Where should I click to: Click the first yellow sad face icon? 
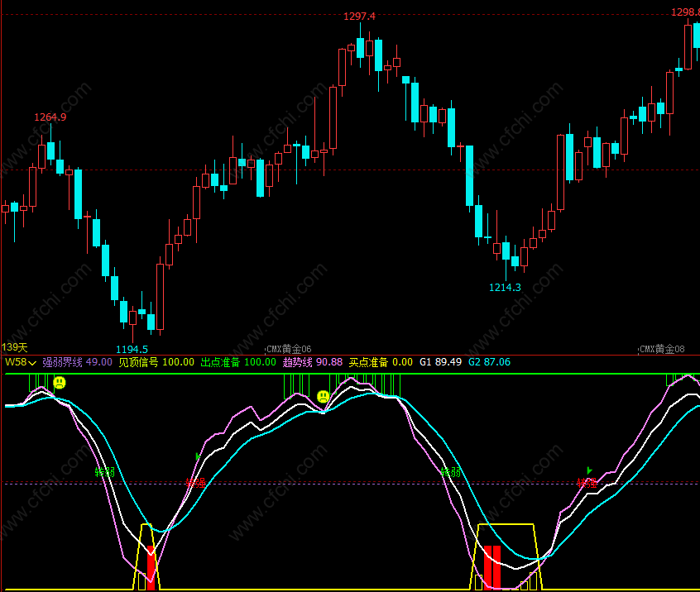pos(60,382)
